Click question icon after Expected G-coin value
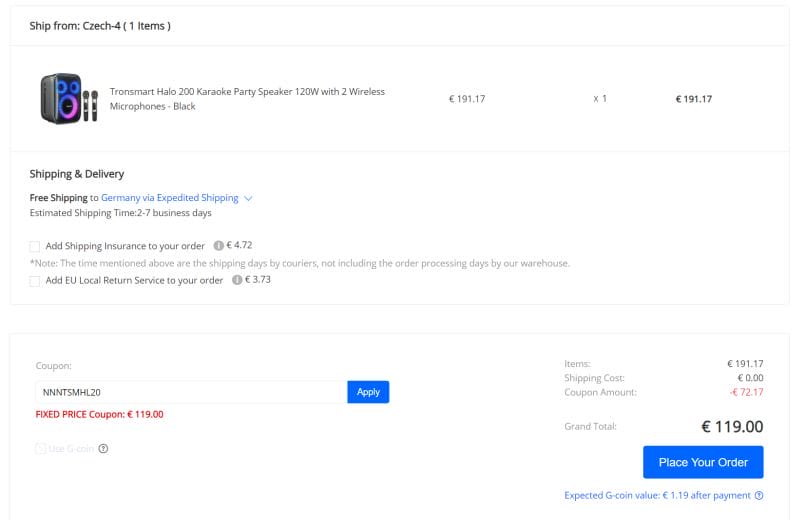Image resolution: width=800 pixels, height=520 pixels. click(759, 495)
